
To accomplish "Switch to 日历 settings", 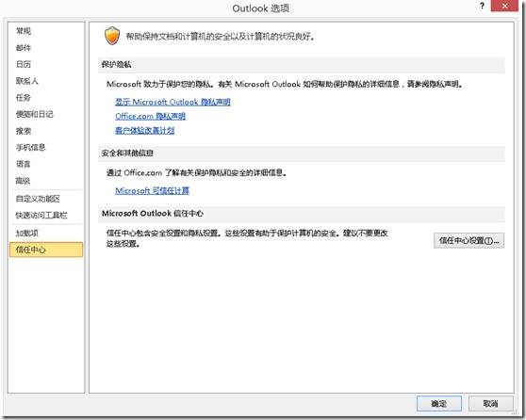I will (x=24, y=64).
